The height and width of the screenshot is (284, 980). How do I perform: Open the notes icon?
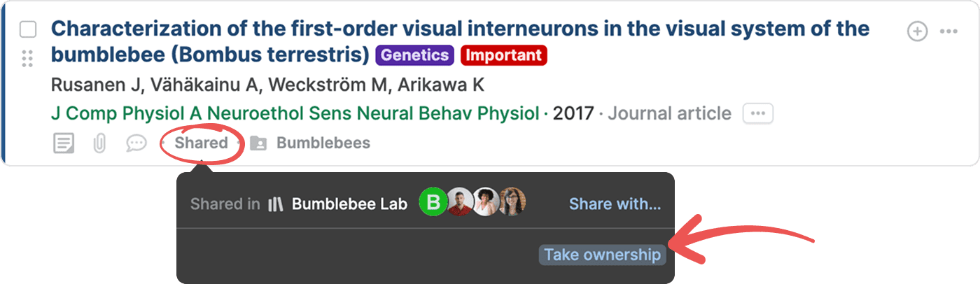64,143
